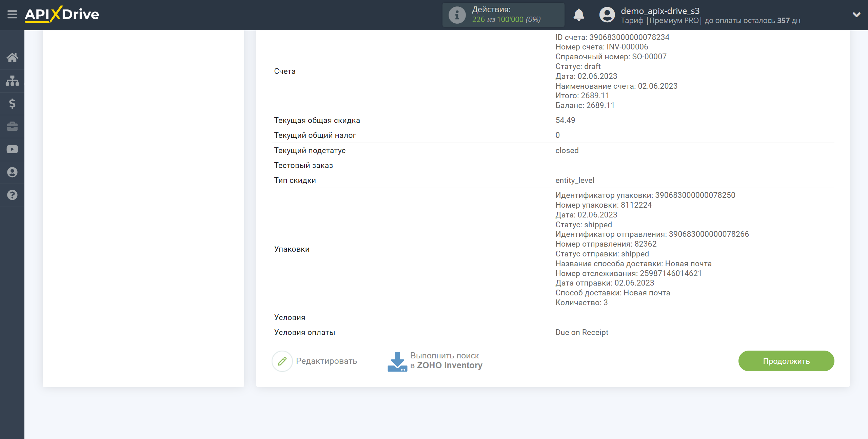The width and height of the screenshot is (868, 439).
Task: Select the Текущий общий налог label
Action: [315, 135]
